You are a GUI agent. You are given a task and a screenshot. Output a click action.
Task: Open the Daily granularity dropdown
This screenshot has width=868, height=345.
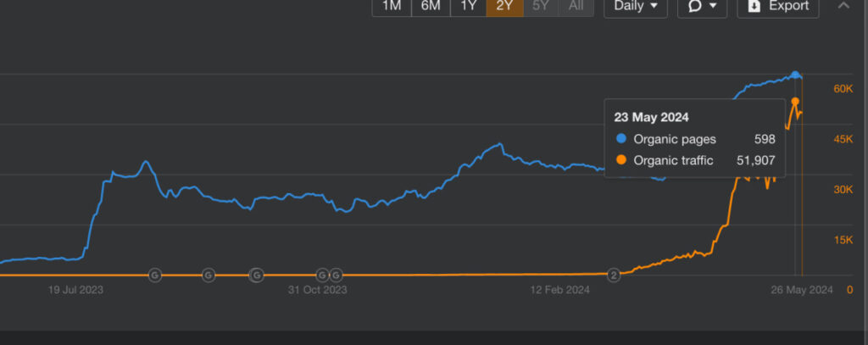tap(635, 6)
